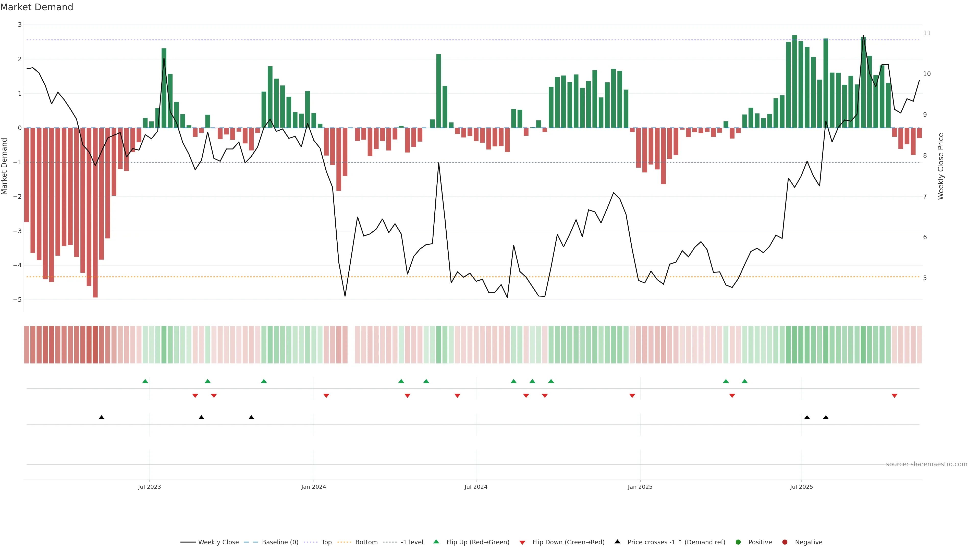The width and height of the screenshot is (980, 551).
Task: Click the Market Demand chart title
Action: pos(36,7)
